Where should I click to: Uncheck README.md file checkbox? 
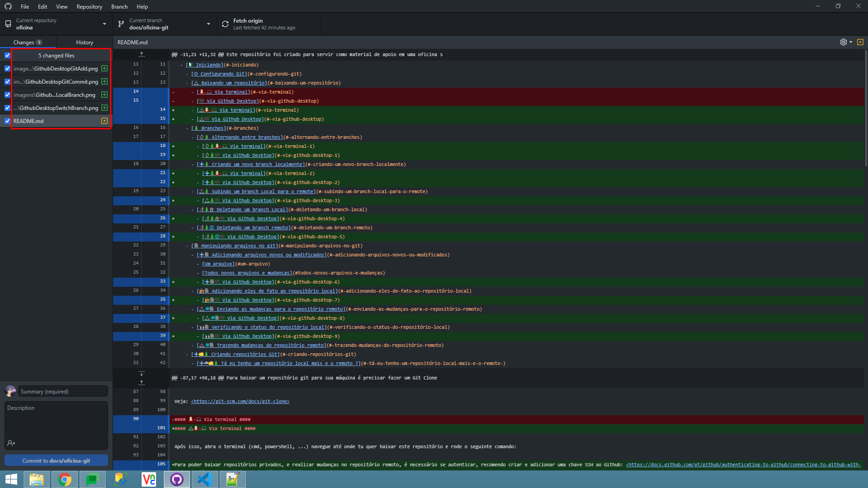(x=7, y=121)
